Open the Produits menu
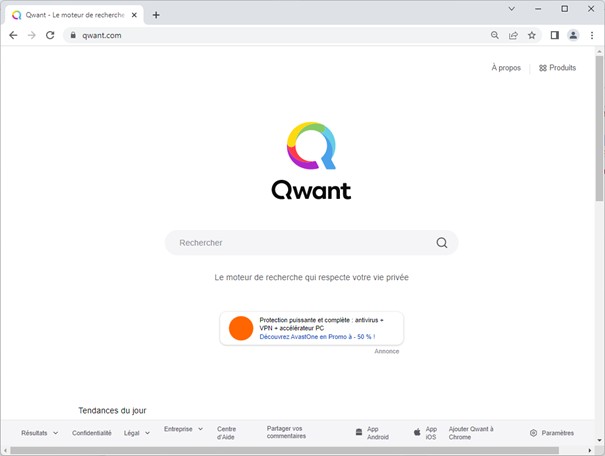605x456 pixels. pyautogui.click(x=557, y=68)
